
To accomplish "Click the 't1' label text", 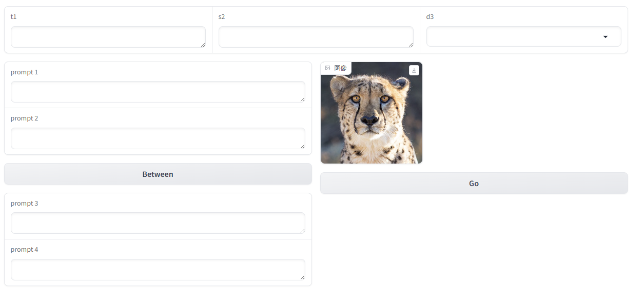I will (x=14, y=16).
